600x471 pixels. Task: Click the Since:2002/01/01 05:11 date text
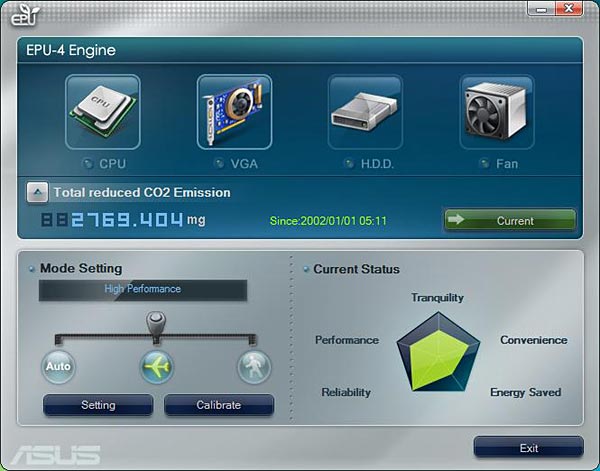pos(328,221)
